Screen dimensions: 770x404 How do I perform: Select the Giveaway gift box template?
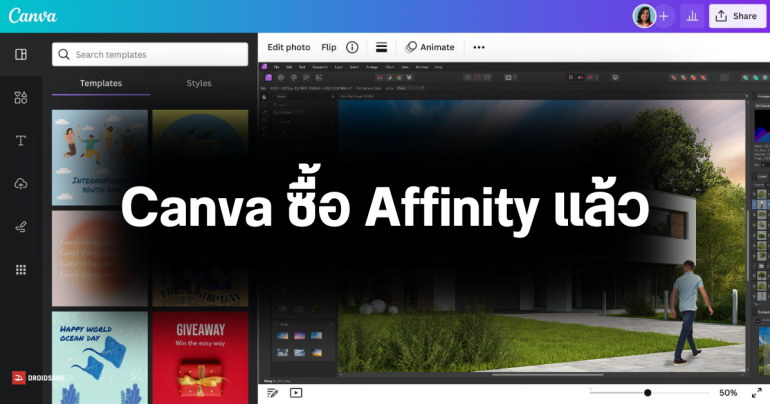[200, 357]
